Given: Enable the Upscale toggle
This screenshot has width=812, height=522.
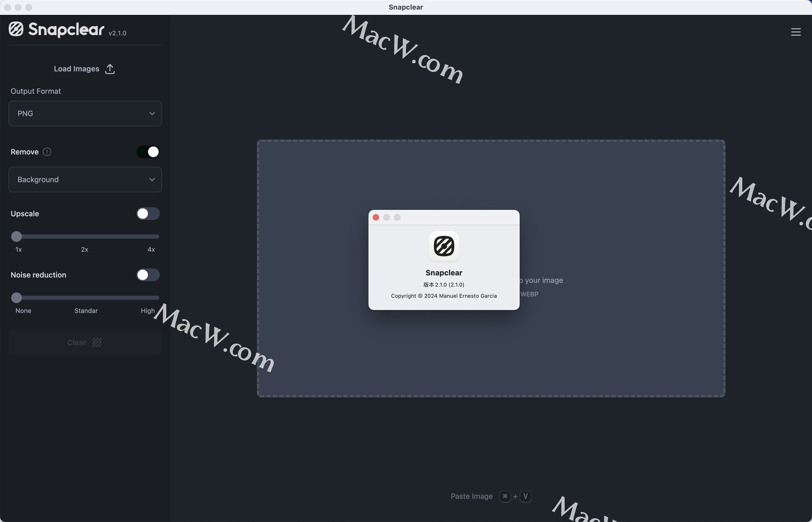Looking at the screenshot, I should click(148, 214).
